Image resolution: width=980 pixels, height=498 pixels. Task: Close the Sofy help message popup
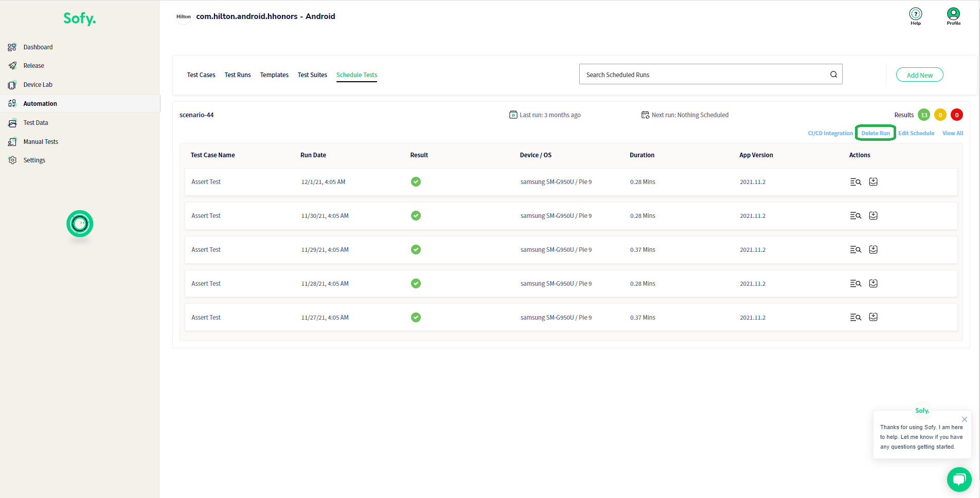point(965,419)
